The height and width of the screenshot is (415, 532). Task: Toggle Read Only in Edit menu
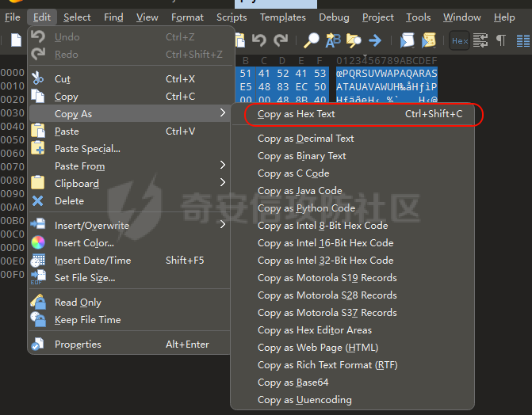click(x=78, y=303)
